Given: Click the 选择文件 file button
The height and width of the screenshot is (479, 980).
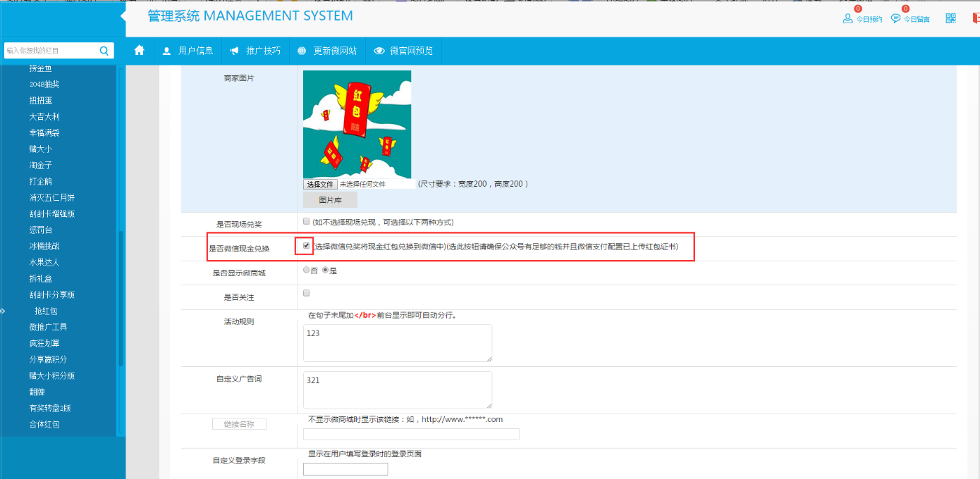Looking at the screenshot, I should click(320, 184).
